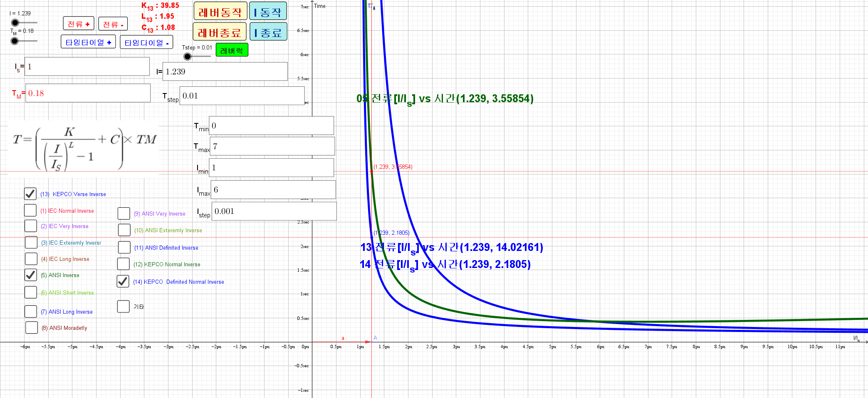Start the 레버동작 button

pyautogui.click(x=220, y=11)
